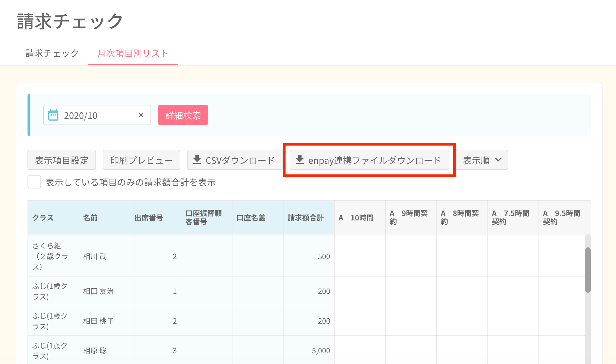Open 印刷プレビュー
The width and height of the screenshot is (616, 364).
click(x=142, y=160)
